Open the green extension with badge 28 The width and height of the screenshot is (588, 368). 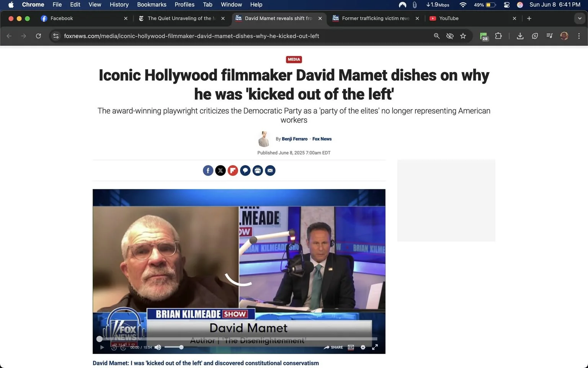(484, 36)
